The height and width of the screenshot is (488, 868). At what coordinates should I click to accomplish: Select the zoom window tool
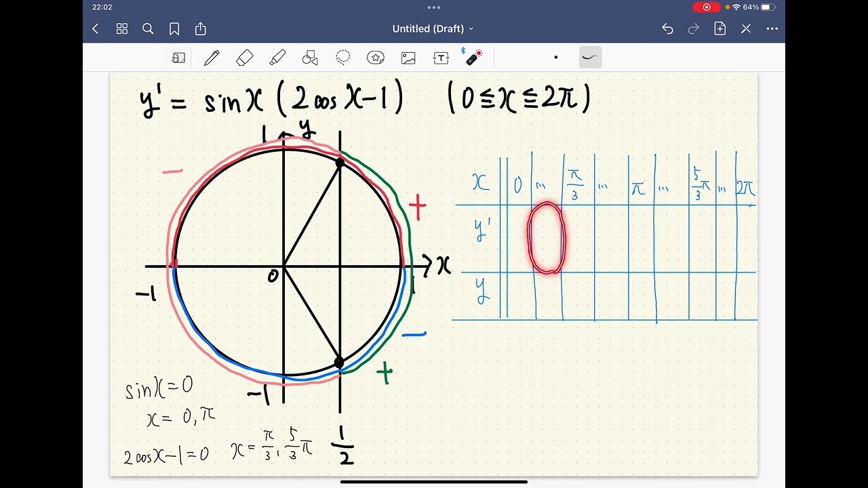[178, 58]
